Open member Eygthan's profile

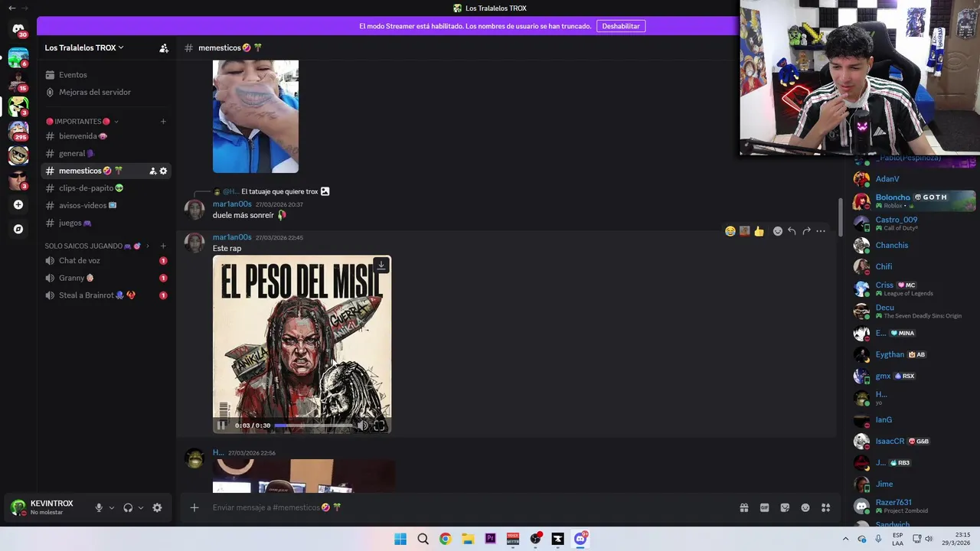click(914, 354)
